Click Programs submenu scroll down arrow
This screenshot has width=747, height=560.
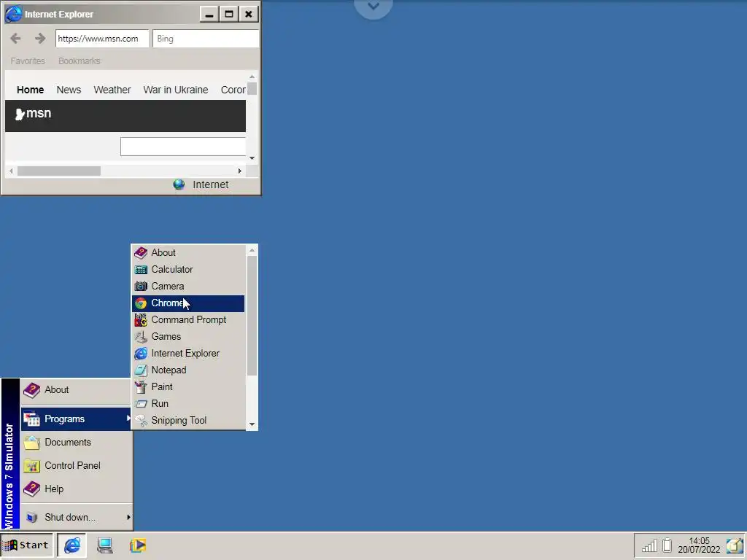tap(252, 424)
